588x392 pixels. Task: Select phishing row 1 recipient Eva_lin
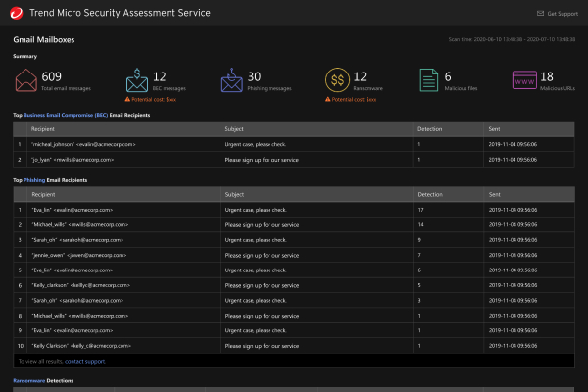(x=73, y=210)
